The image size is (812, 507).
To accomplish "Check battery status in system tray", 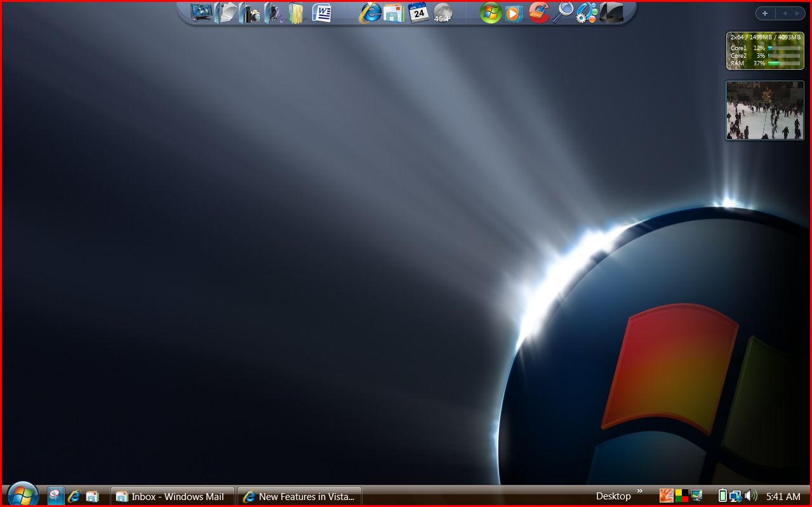I will click(x=722, y=496).
